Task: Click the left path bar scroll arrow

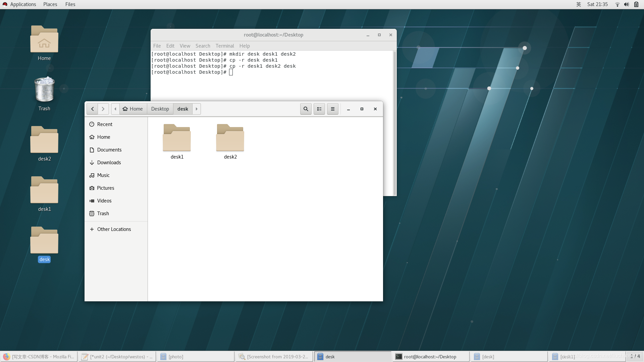Action: tap(115, 109)
